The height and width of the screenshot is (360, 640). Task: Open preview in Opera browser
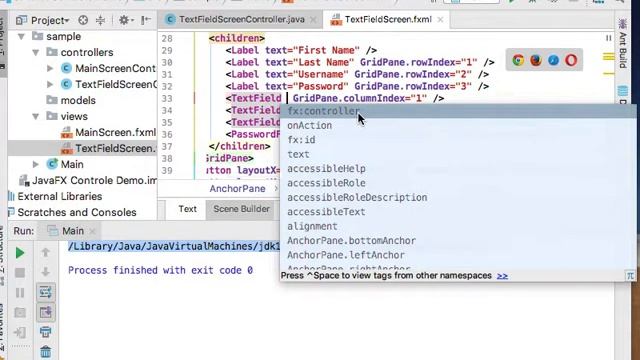pyautogui.click(x=571, y=60)
